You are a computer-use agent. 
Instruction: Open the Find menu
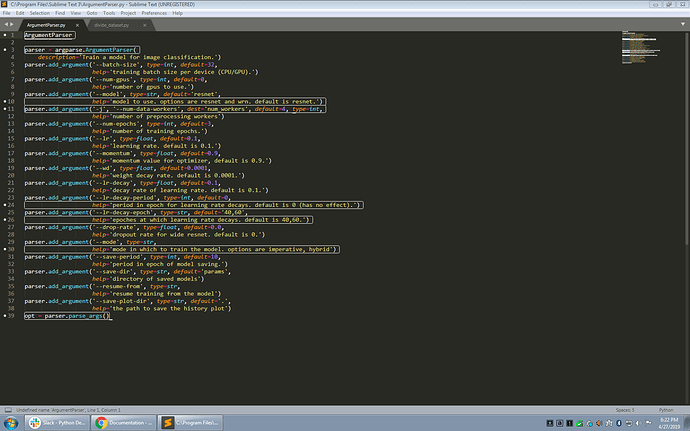[60, 13]
